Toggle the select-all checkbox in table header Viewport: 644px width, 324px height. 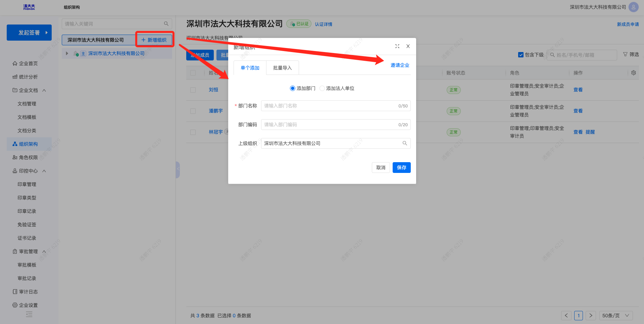193,73
